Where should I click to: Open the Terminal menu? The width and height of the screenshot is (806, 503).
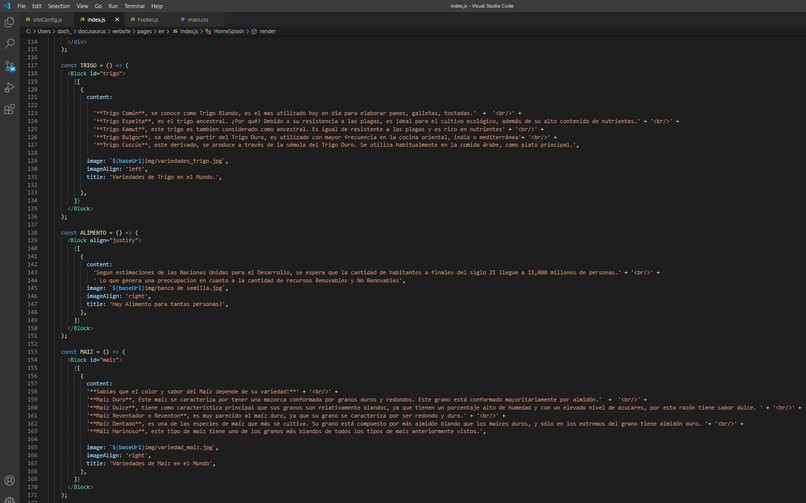(x=134, y=6)
